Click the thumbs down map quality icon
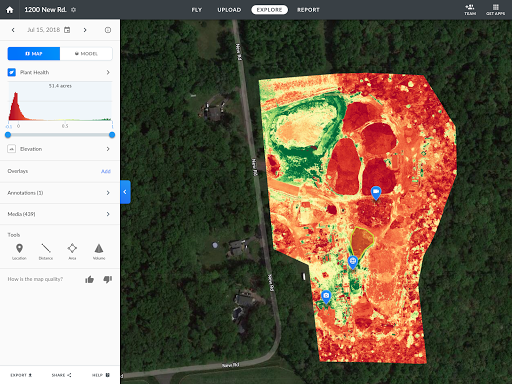 tap(107, 279)
